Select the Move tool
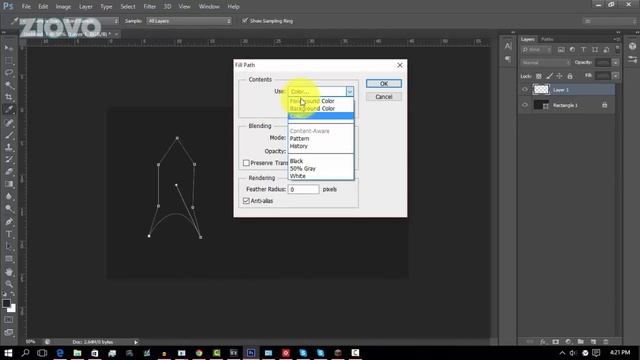Image resolution: width=640 pixels, height=360 pixels. coord(9,48)
